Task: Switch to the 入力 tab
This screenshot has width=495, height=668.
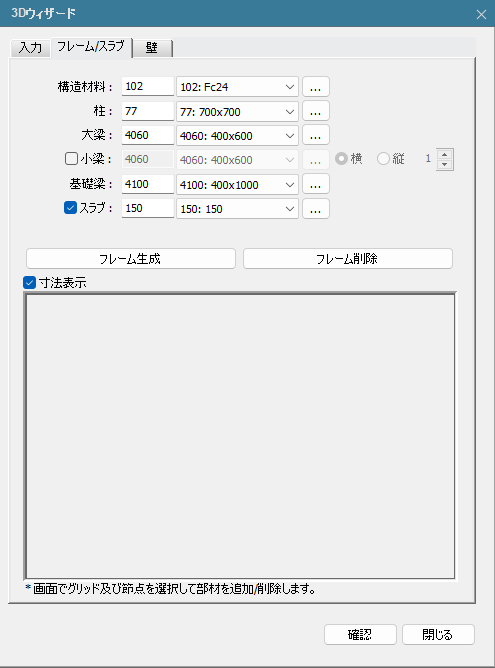Action: coord(30,48)
